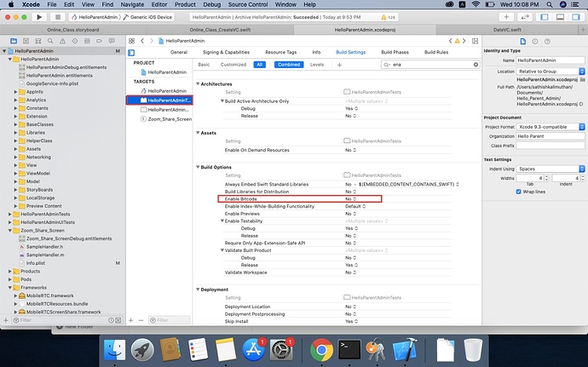Add a build setting with plus button

[339, 65]
